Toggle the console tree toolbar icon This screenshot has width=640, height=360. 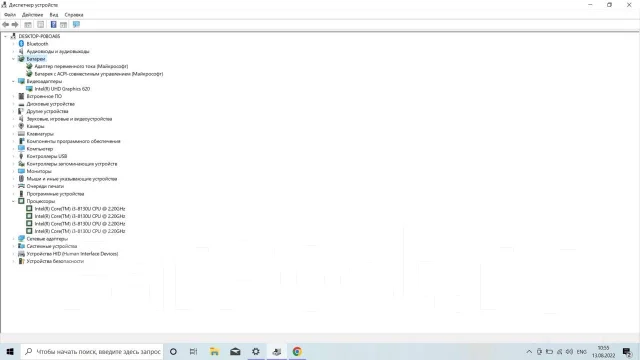point(28,24)
